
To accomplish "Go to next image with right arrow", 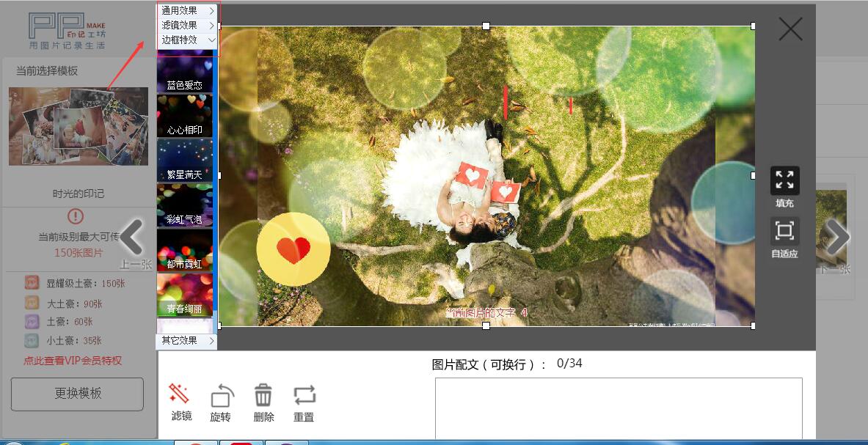I will click(x=836, y=237).
